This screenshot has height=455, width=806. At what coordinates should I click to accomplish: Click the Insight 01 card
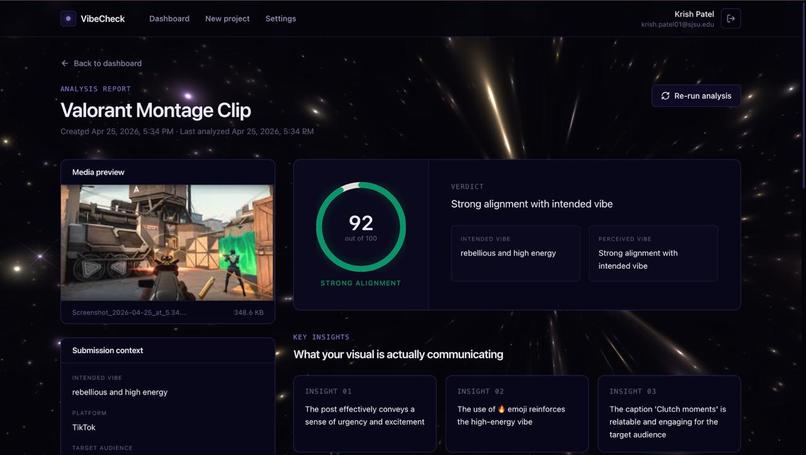coord(365,414)
